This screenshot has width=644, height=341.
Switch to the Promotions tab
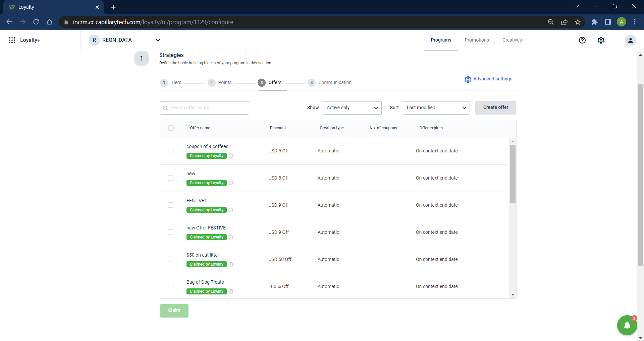(x=477, y=40)
